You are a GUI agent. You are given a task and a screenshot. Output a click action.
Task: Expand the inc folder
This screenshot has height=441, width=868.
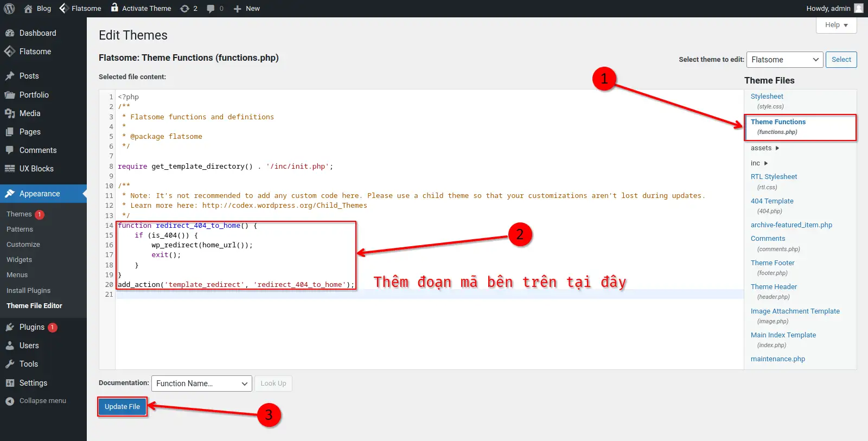click(x=759, y=163)
